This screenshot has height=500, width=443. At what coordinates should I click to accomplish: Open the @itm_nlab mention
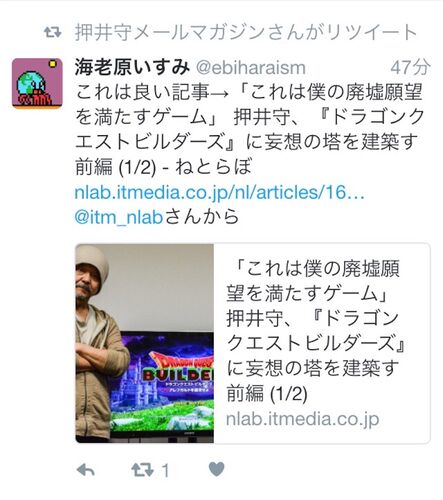click(119, 217)
